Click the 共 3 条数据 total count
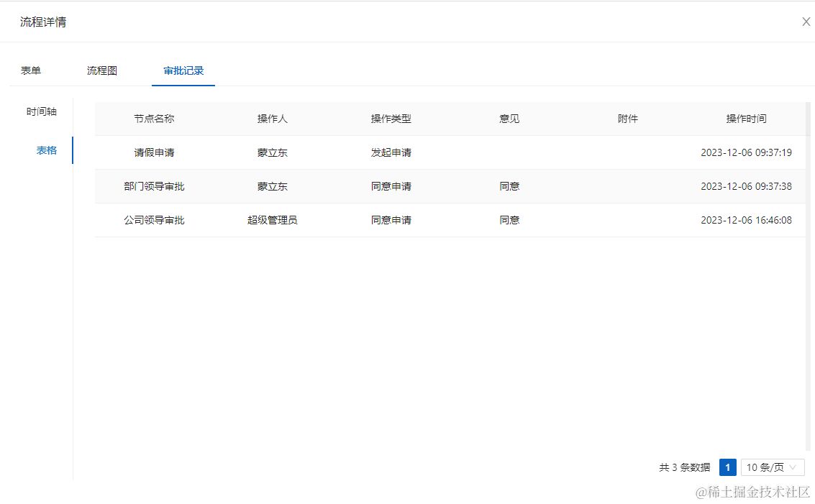 point(685,467)
